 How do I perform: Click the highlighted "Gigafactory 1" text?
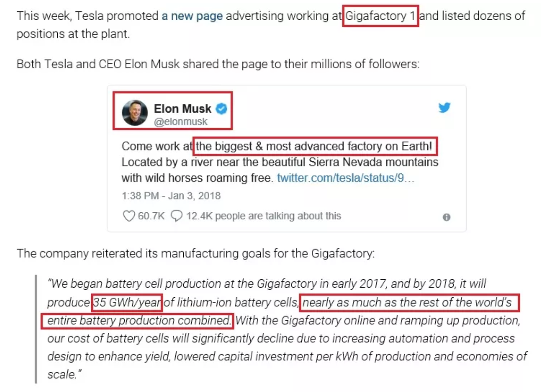(x=380, y=16)
